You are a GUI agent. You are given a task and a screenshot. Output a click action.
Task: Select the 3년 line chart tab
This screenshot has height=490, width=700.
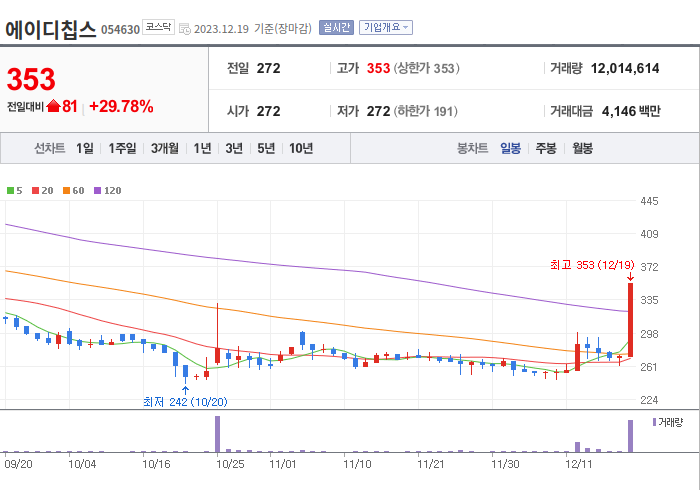click(x=234, y=148)
